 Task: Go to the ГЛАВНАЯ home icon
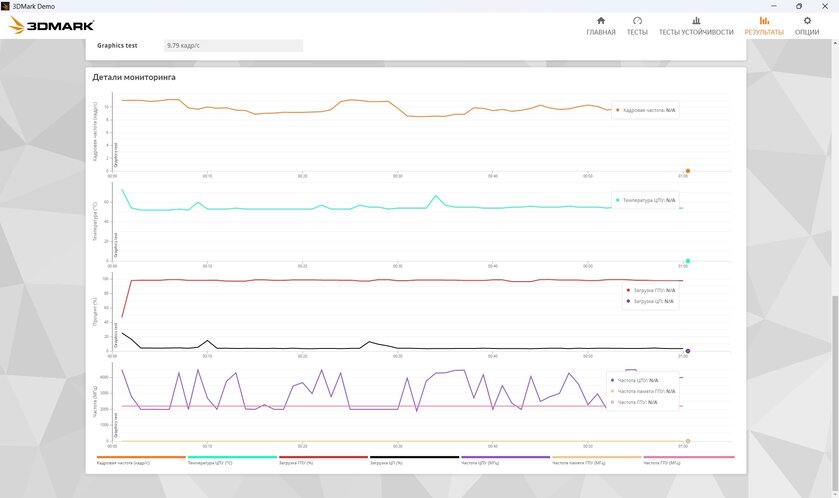pyautogui.click(x=600, y=21)
